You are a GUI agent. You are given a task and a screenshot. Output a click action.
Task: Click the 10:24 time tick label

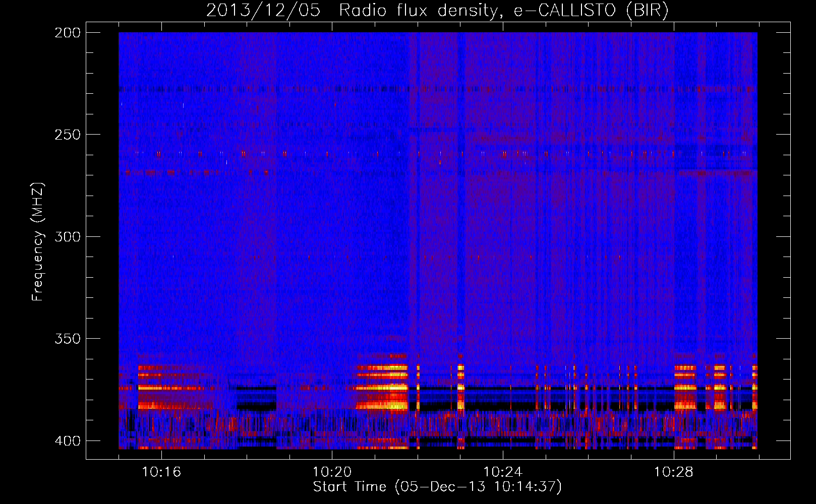click(x=503, y=472)
